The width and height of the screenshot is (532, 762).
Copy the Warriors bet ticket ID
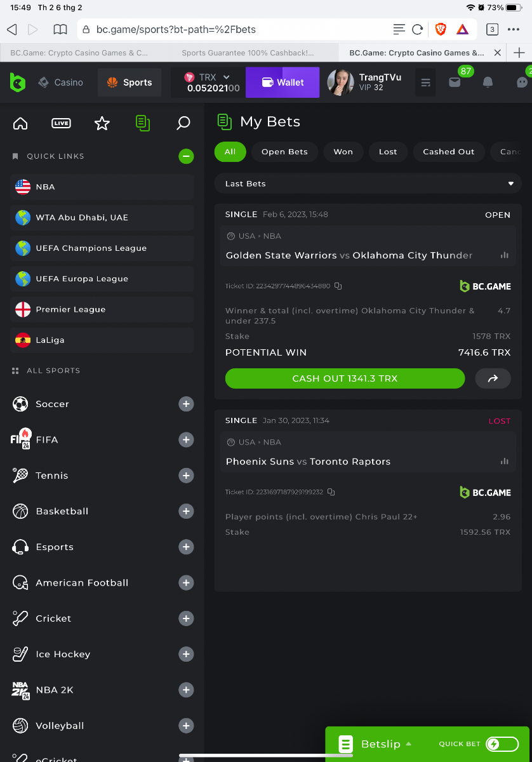pyautogui.click(x=338, y=286)
